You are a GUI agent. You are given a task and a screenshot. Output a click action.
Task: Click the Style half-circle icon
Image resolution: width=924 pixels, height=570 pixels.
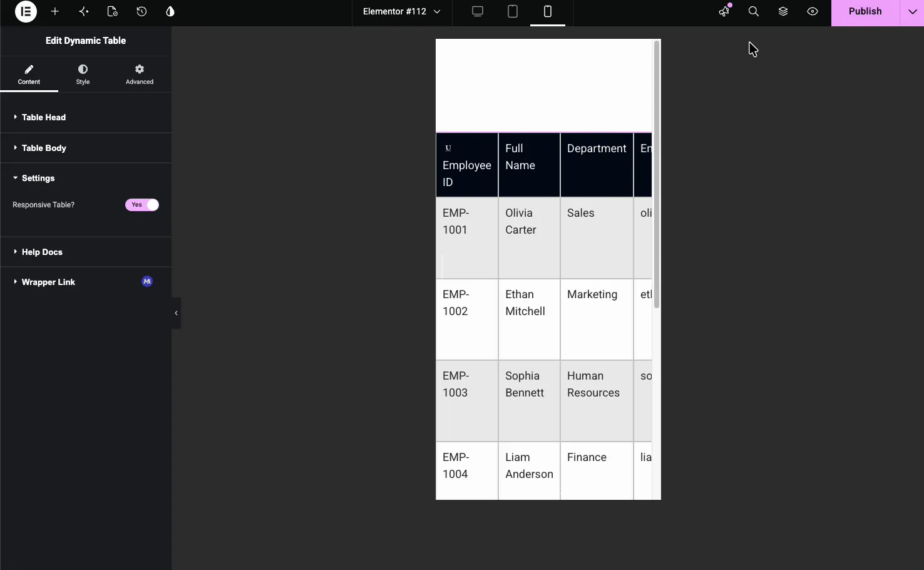pyautogui.click(x=83, y=69)
